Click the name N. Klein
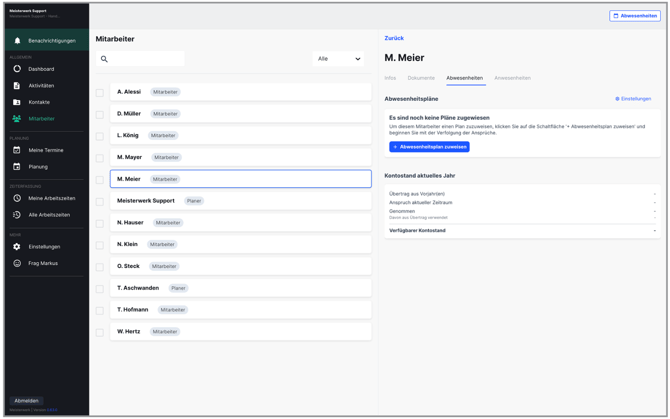Viewport: 670px width, 419px height. 127,244
